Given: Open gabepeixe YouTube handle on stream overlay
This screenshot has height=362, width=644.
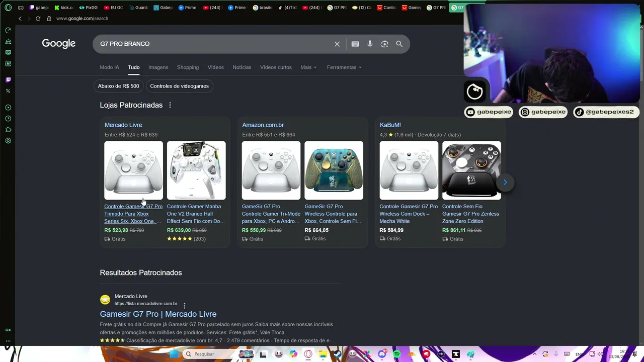Looking at the screenshot, I should (489, 112).
